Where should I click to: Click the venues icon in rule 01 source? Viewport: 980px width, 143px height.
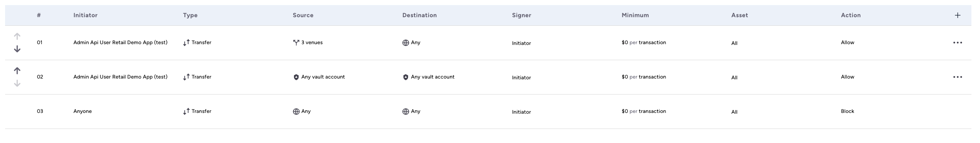tap(296, 43)
